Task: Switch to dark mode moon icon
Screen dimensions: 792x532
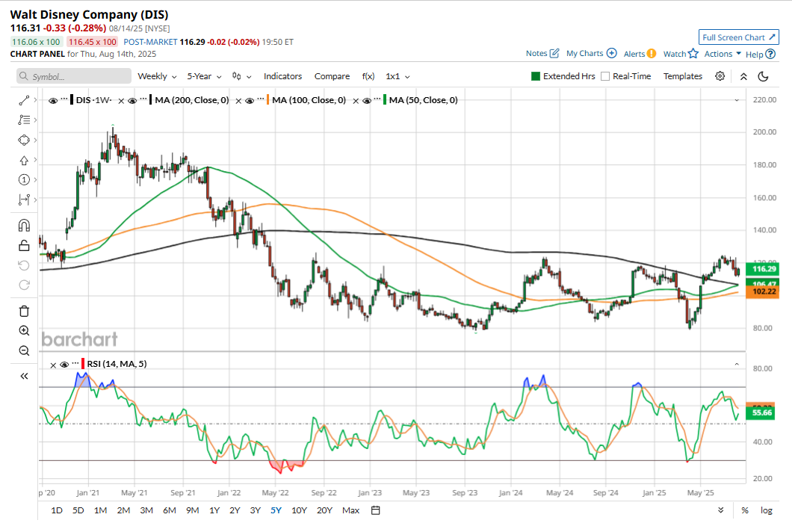Action: click(x=763, y=76)
